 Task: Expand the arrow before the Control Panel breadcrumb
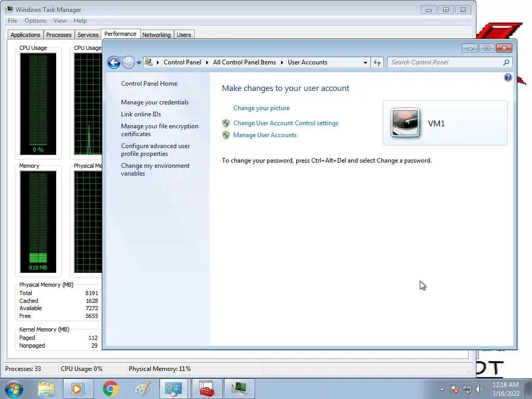[158, 62]
